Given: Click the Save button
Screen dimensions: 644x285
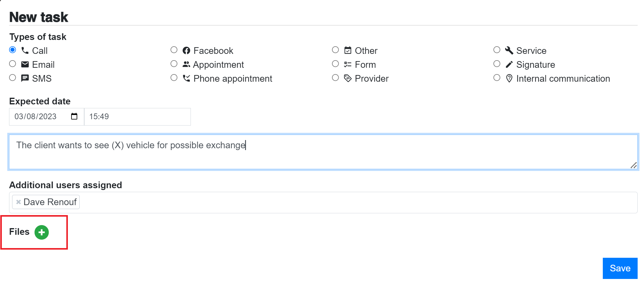Looking at the screenshot, I should point(620,268).
